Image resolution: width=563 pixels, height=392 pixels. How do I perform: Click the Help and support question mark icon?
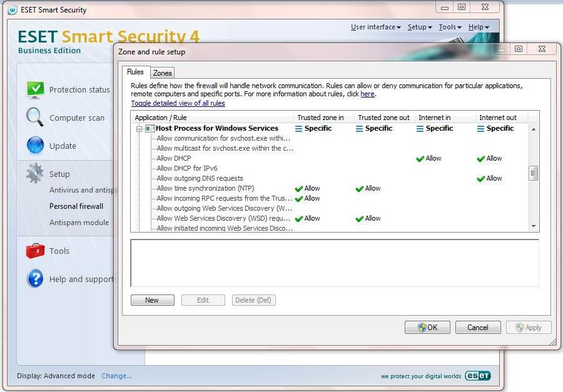click(x=35, y=279)
